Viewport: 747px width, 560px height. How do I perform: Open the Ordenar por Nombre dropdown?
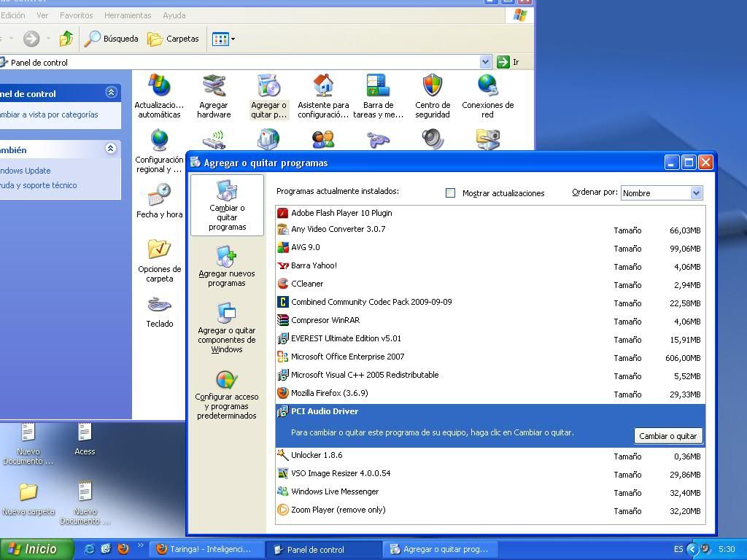point(662,192)
